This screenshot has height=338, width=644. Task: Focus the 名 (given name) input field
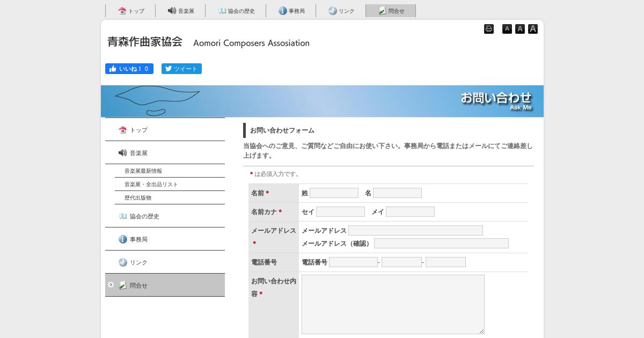[397, 193]
